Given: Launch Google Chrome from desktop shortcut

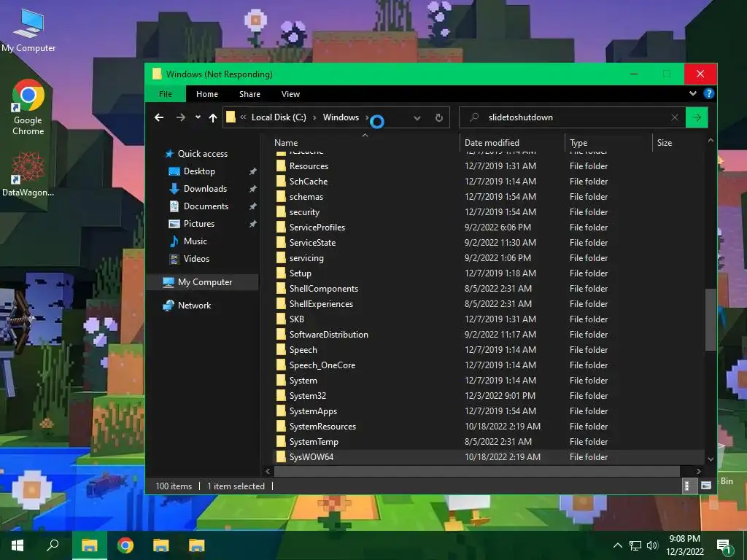Looking at the screenshot, I should [x=28, y=108].
